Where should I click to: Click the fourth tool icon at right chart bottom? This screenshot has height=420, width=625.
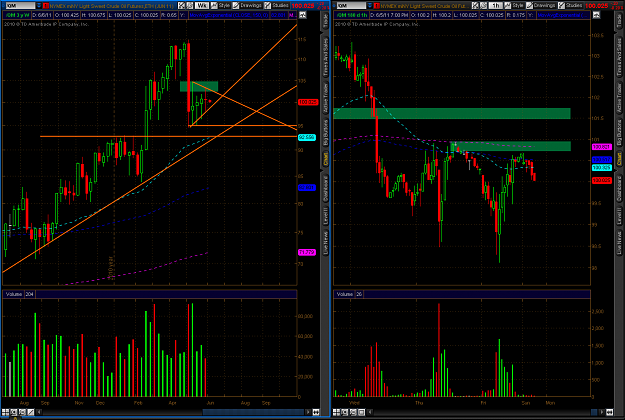(x=362, y=412)
